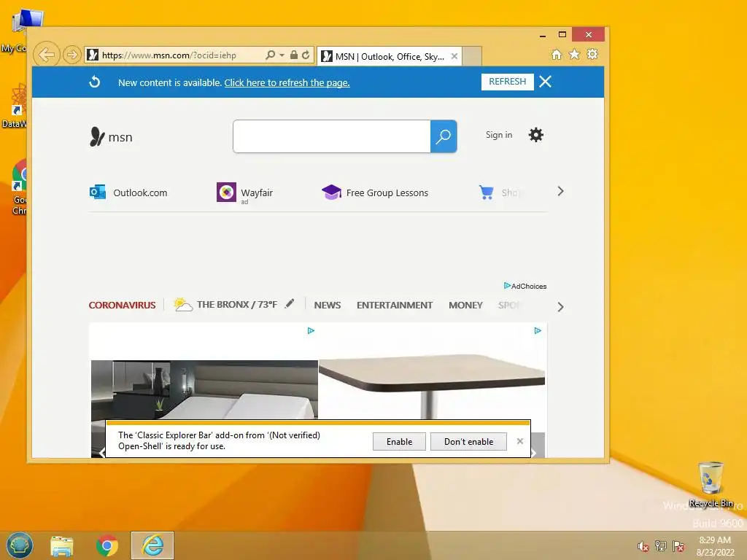
Task: Select the MSN | Outlook, Office tab
Action: pyautogui.click(x=390, y=57)
